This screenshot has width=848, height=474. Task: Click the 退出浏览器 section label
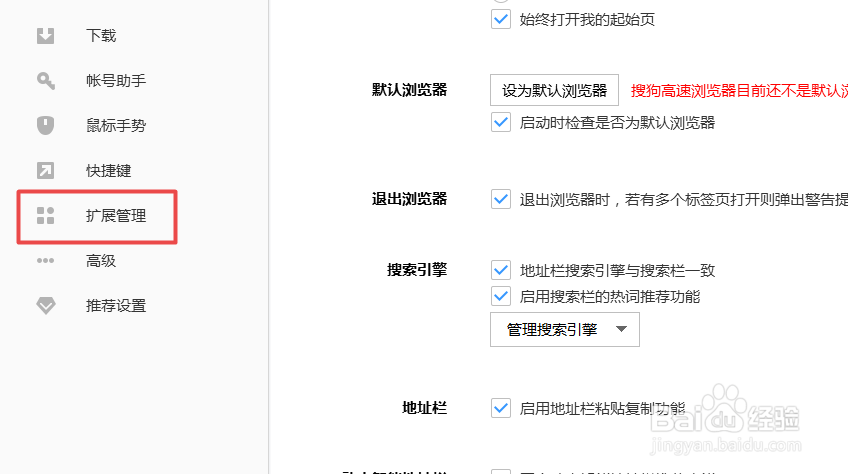(x=409, y=199)
